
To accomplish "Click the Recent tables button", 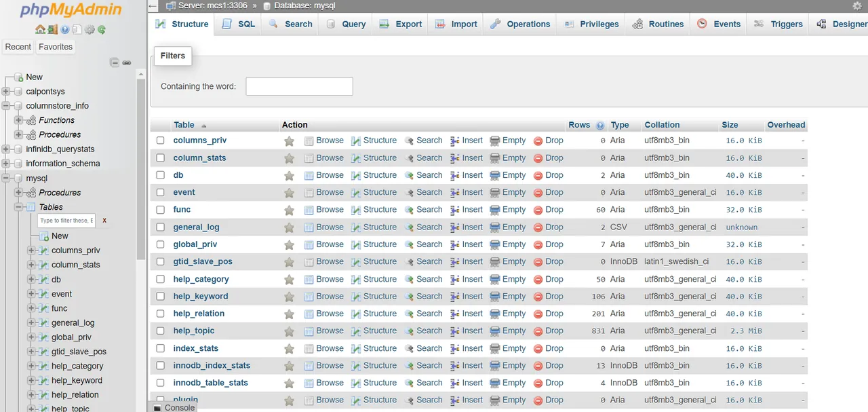I will 18,47.
